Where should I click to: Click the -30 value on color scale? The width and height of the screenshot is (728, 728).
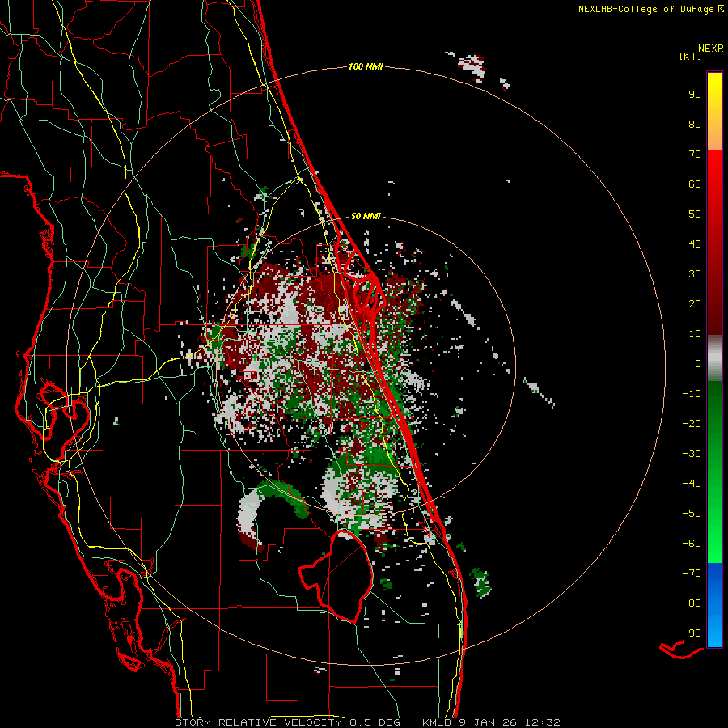[x=692, y=454]
